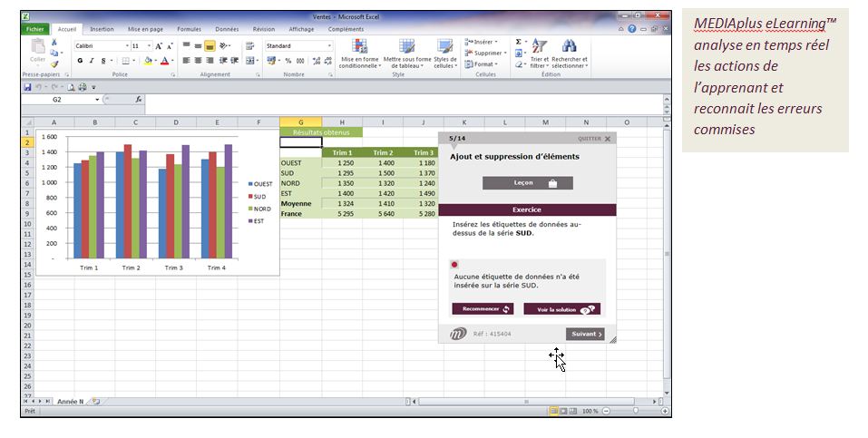Click the merge and center icon

pyautogui.click(x=249, y=61)
